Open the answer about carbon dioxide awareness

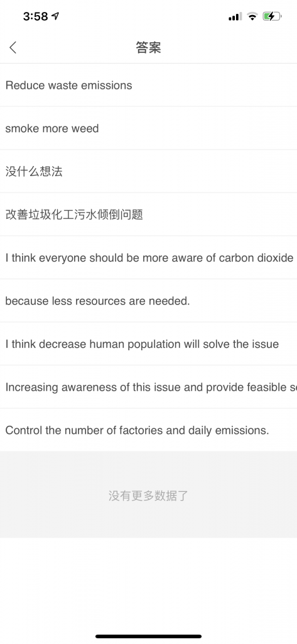coord(148,257)
